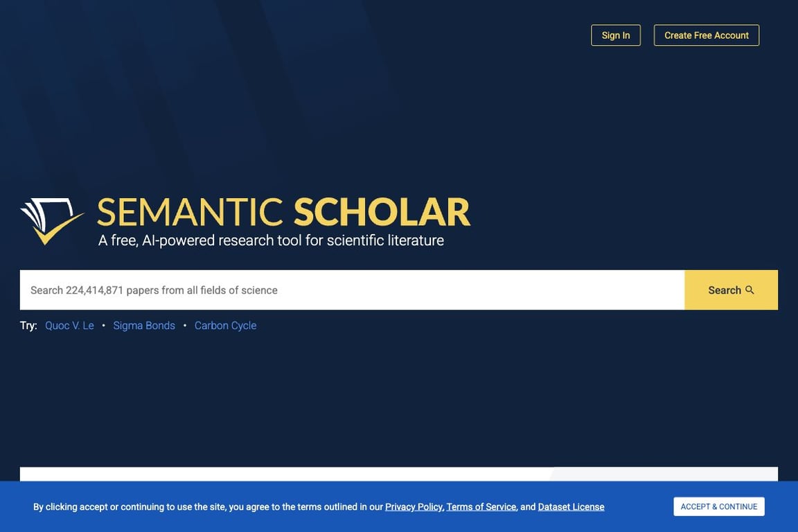Click the SEMANTIC word in the logo
Image resolution: width=798 pixels, height=532 pixels.
tap(190, 213)
